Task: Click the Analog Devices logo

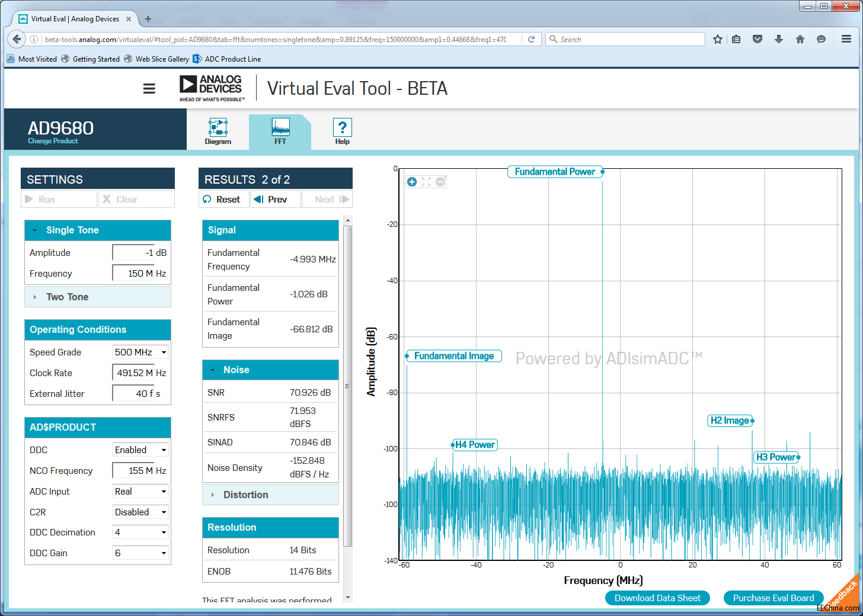Action: (212, 88)
